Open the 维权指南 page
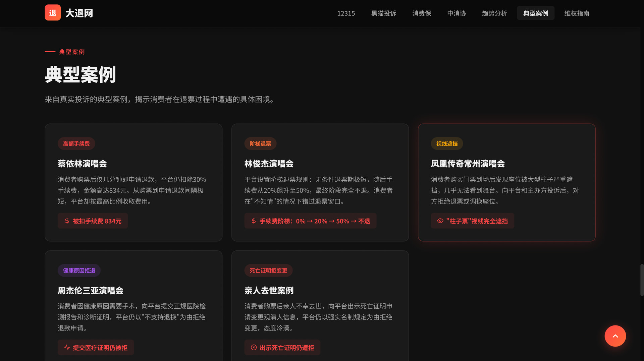 click(x=576, y=13)
